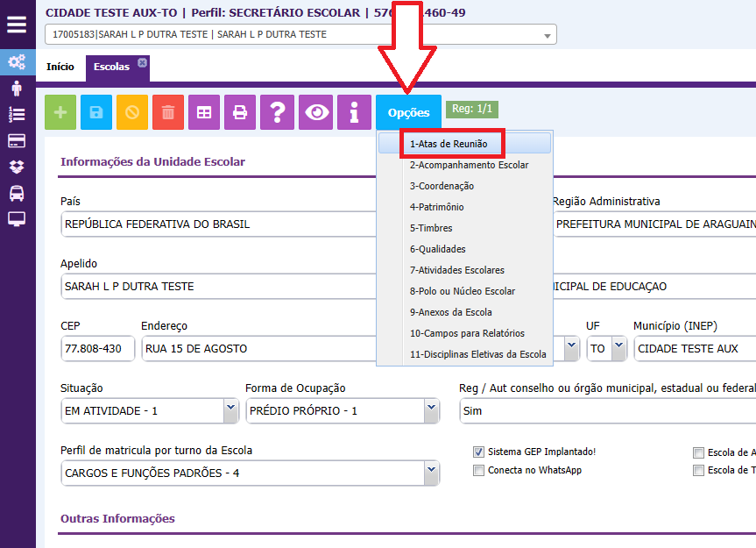Expand the Situação dropdown
Viewport: 756px width, 548px height.
pos(230,409)
